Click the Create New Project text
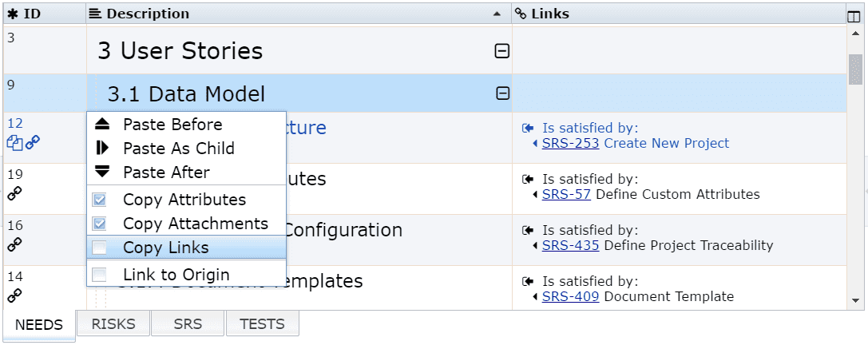The image size is (868, 345). (x=667, y=144)
